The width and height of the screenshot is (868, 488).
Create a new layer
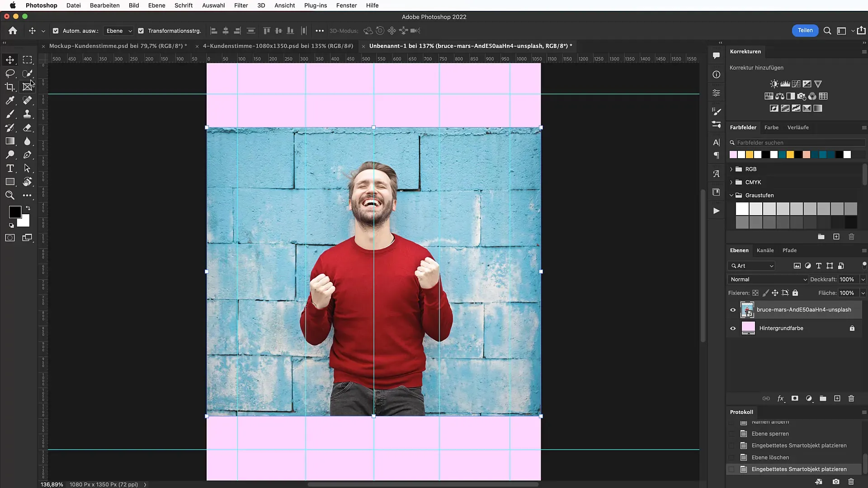[837, 399]
